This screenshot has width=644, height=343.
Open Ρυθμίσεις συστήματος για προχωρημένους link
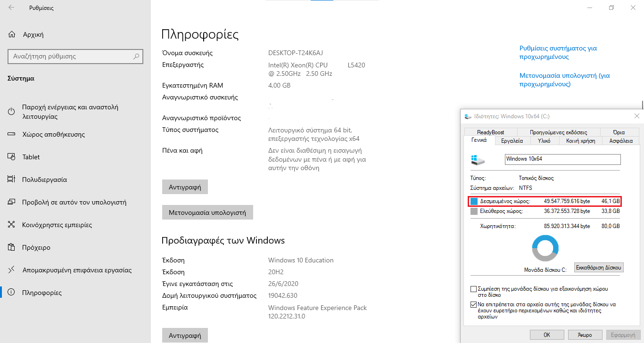point(558,52)
